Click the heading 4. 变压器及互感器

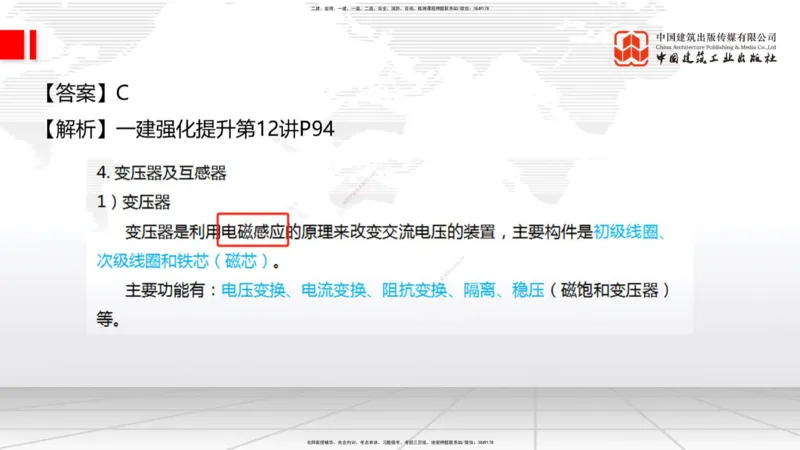point(161,173)
